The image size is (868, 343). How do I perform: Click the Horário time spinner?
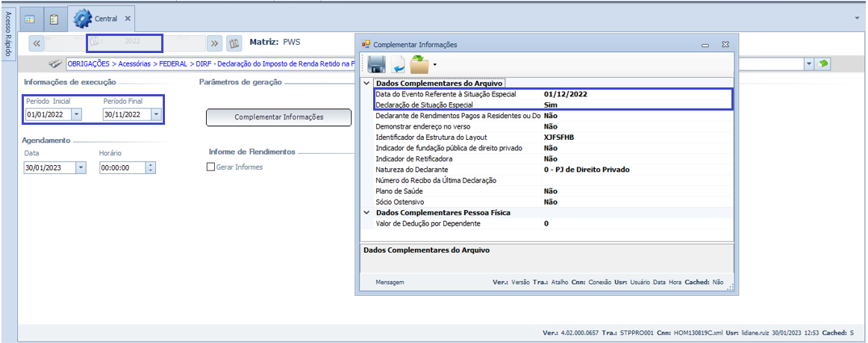pos(152,168)
